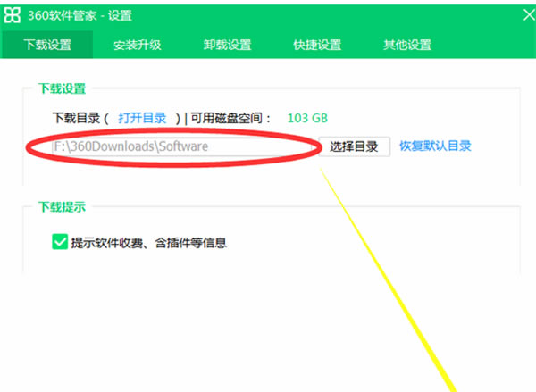Click the F:\360Downloads\Software path field
This screenshot has height=392, width=536.
[x=182, y=146]
